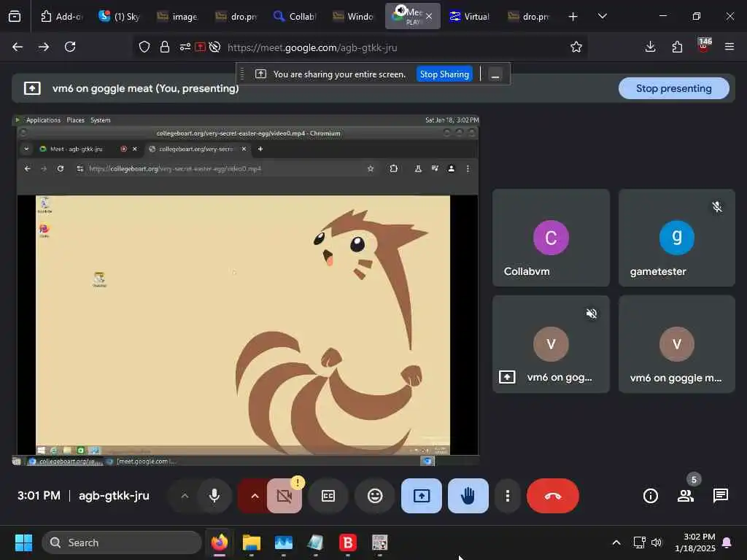Open a new Firefox tab
This screenshot has height=560, width=747.
coord(573,16)
